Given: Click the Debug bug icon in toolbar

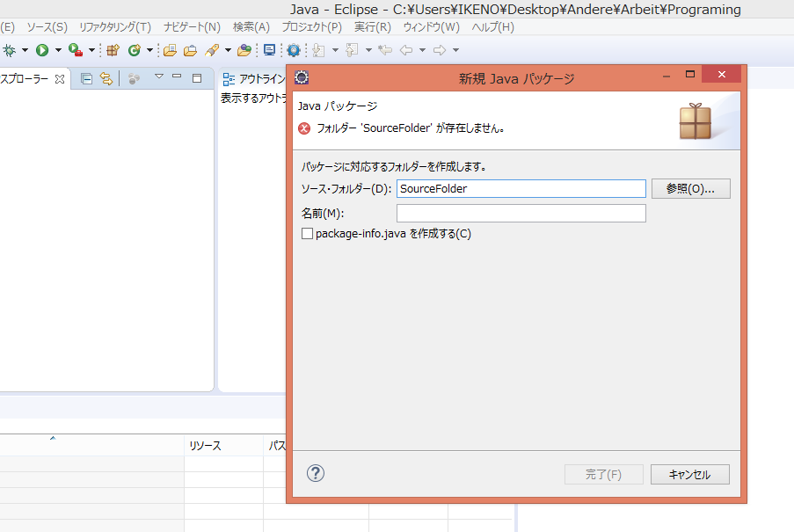Looking at the screenshot, I should tap(10, 50).
